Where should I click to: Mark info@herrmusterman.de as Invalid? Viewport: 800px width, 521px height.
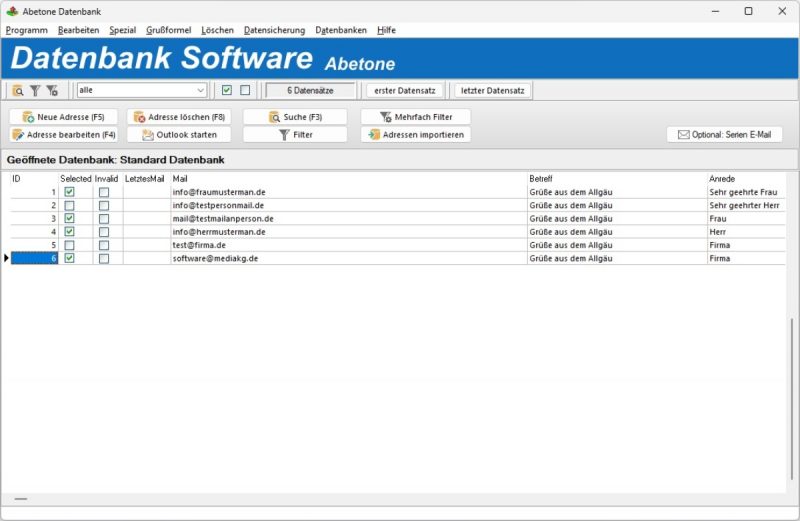click(104, 232)
